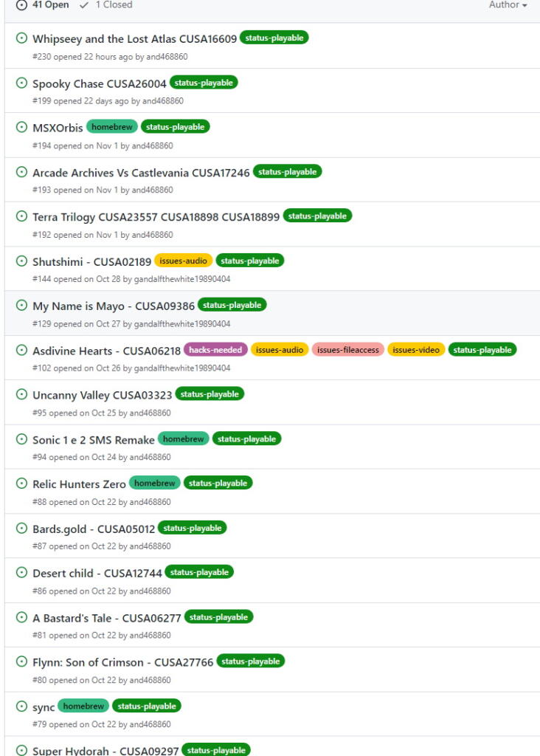Open the sync issue
The width and height of the screenshot is (540, 756).
[44, 707]
